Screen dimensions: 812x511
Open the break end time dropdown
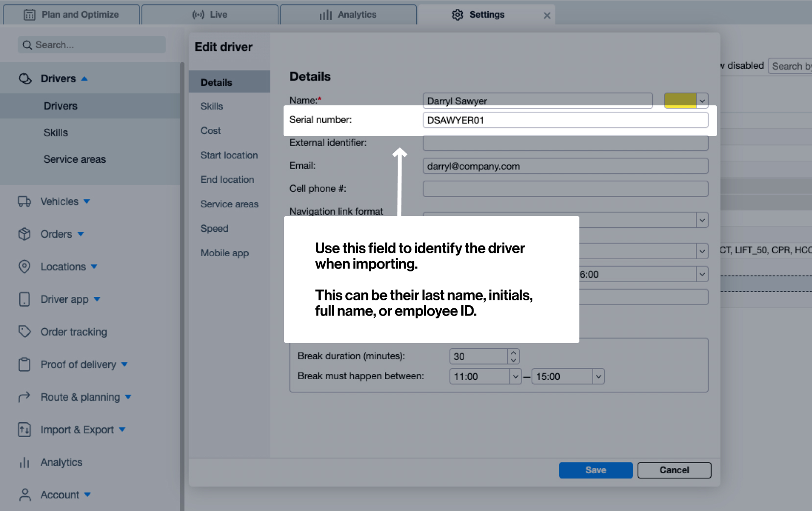point(598,377)
